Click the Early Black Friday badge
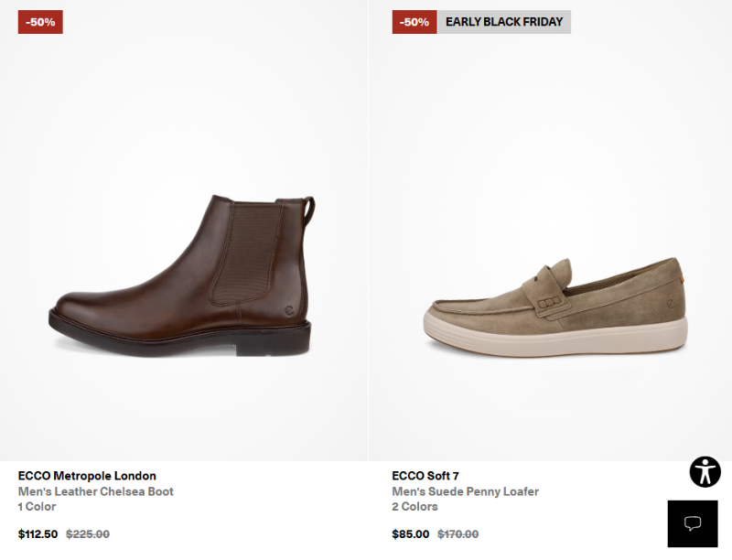This screenshot has height=560, width=732. [504, 22]
